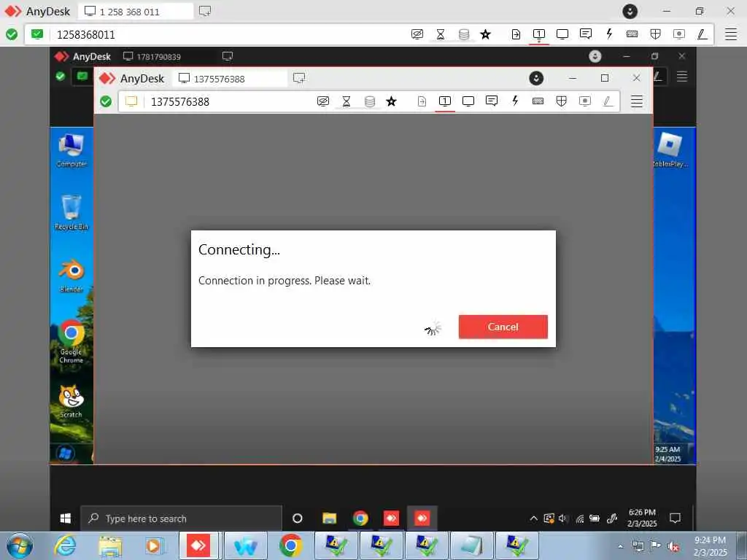
Task: Launch Scratch from remote desktop
Action: coord(71,402)
